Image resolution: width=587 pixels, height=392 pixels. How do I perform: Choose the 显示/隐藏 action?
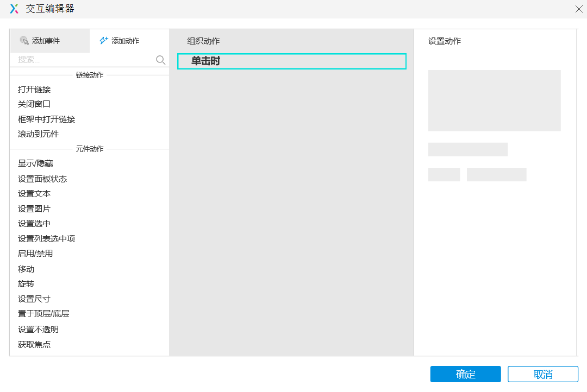click(35, 163)
